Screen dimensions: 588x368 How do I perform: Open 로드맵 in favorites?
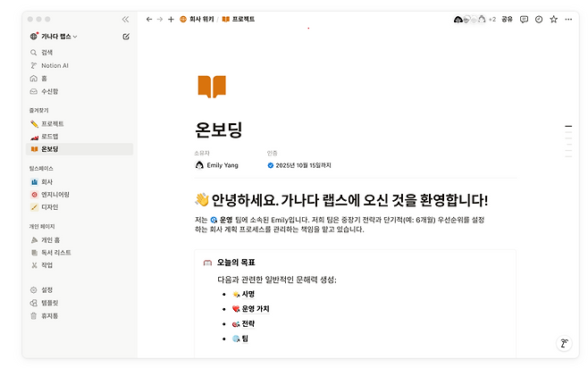(x=51, y=137)
